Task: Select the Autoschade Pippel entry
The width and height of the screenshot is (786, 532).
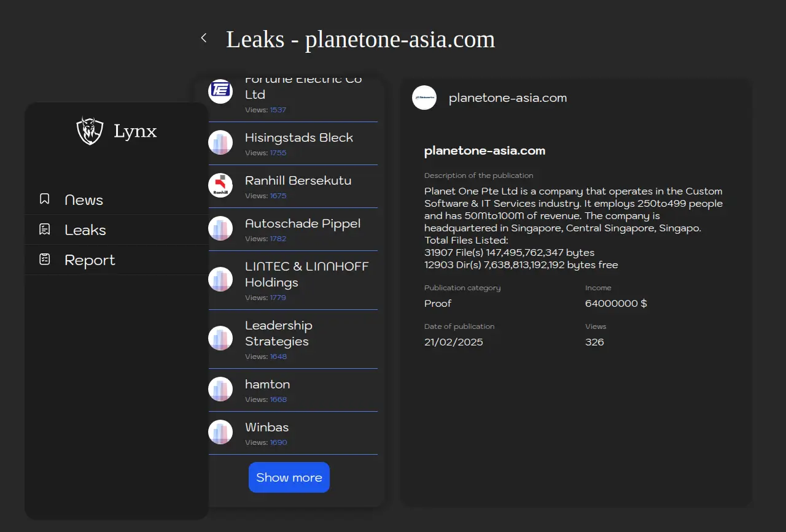Action: [x=302, y=224]
